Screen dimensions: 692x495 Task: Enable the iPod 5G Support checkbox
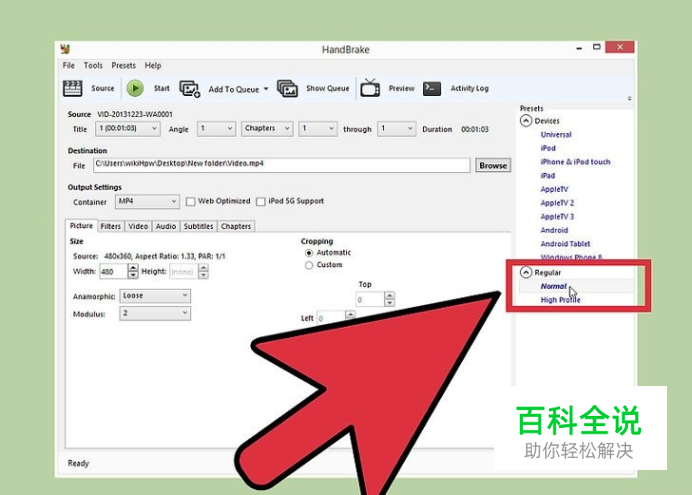click(261, 202)
